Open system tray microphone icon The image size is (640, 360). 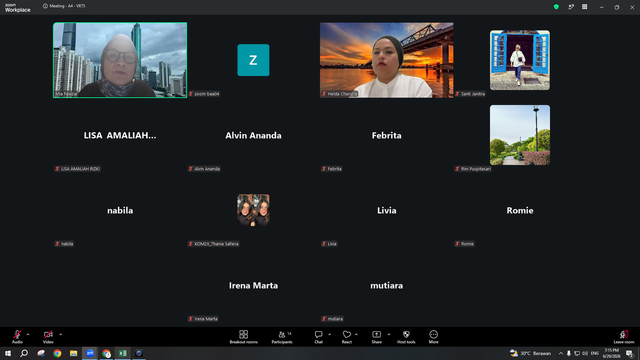pos(569,353)
